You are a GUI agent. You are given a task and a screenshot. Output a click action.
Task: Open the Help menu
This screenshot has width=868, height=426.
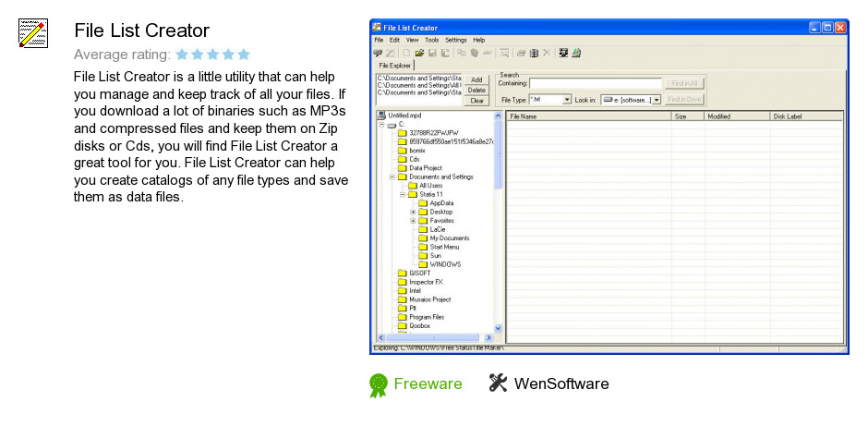tap(479, 40)
